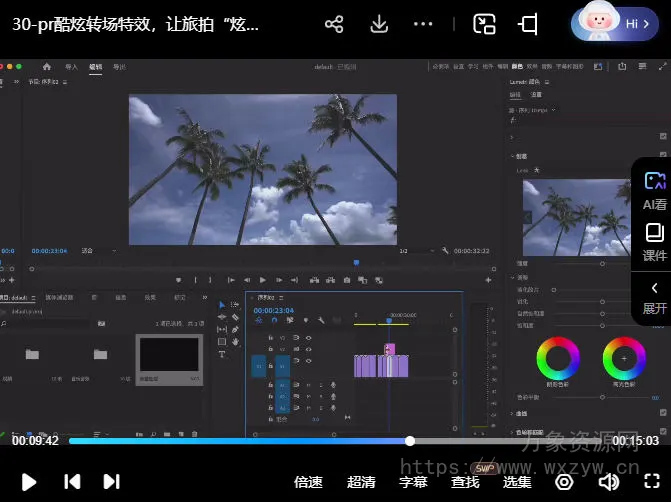This screenshot has height=502, width=671.
Task: Click the video progress bar handle
Action: [410, 440]
